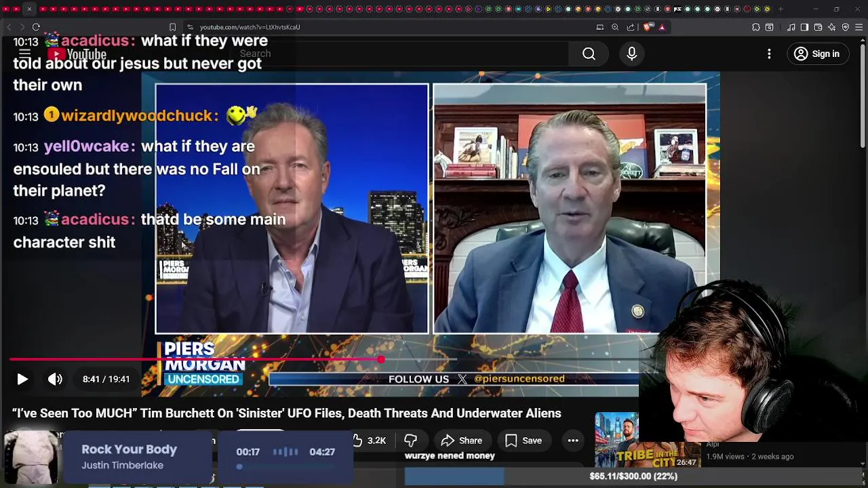Click the Leo AI sparkle icon in toolbar

(831, 27)
